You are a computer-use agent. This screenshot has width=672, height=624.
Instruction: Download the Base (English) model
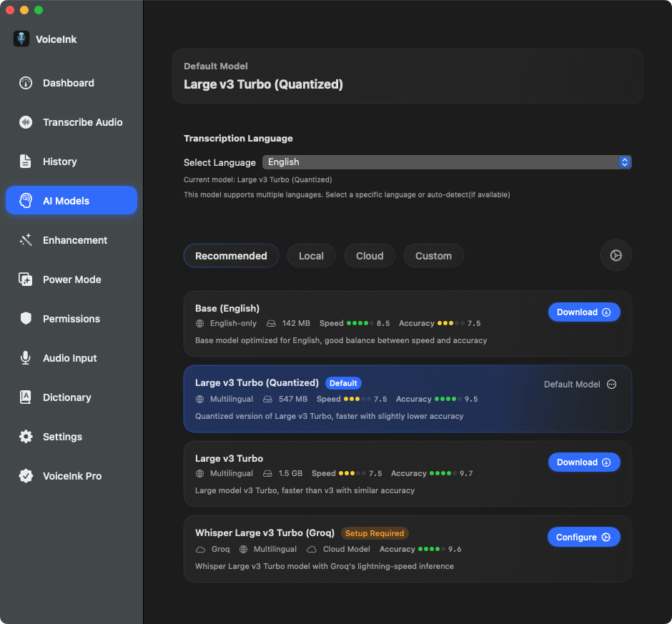pos(583,312)
